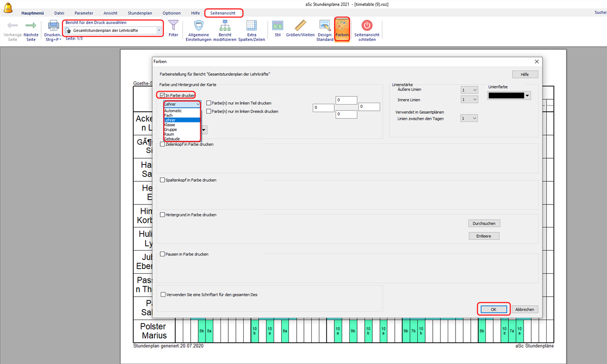Switch to Seitenansicht tab
The width and height of the screenshot is (607, 364).
tap(223, 13)
